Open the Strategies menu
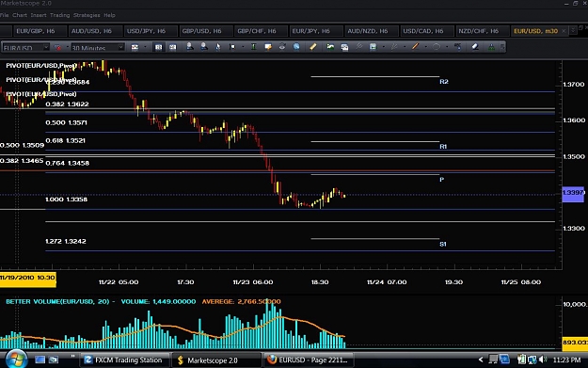The width and height of the screenshot is (588, 368). click(x=87, y=15)
